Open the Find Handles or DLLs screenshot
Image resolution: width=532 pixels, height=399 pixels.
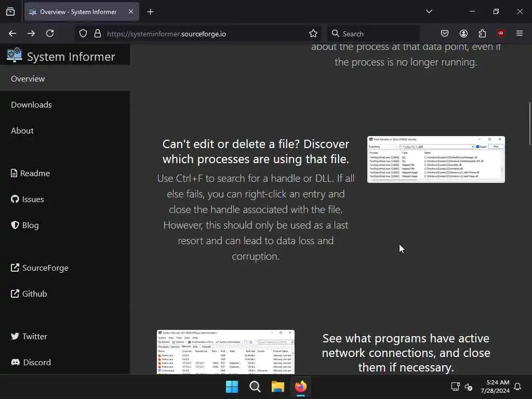point(436,159)
